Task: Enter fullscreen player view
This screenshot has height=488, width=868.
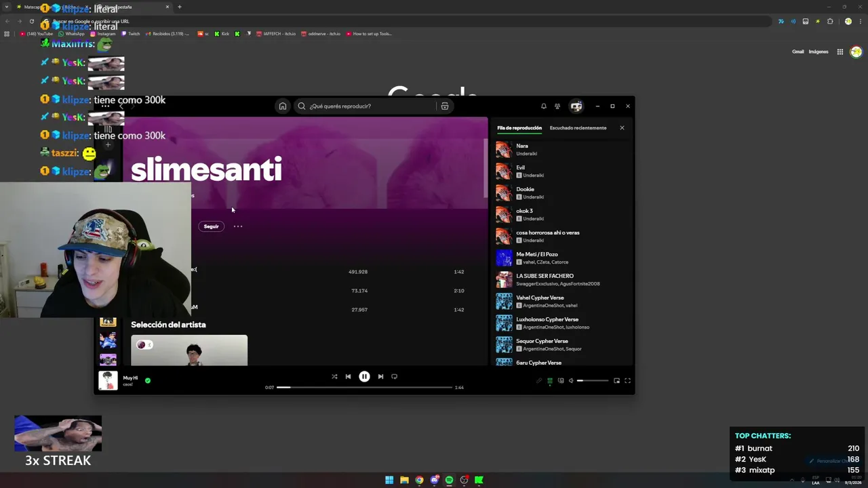Action: 627,381
